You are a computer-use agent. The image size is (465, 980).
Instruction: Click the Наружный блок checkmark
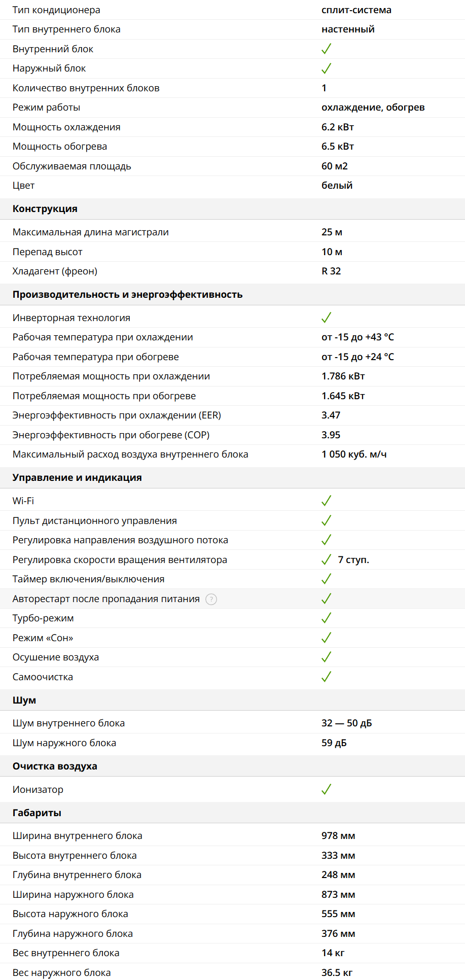tap(326, 68)
